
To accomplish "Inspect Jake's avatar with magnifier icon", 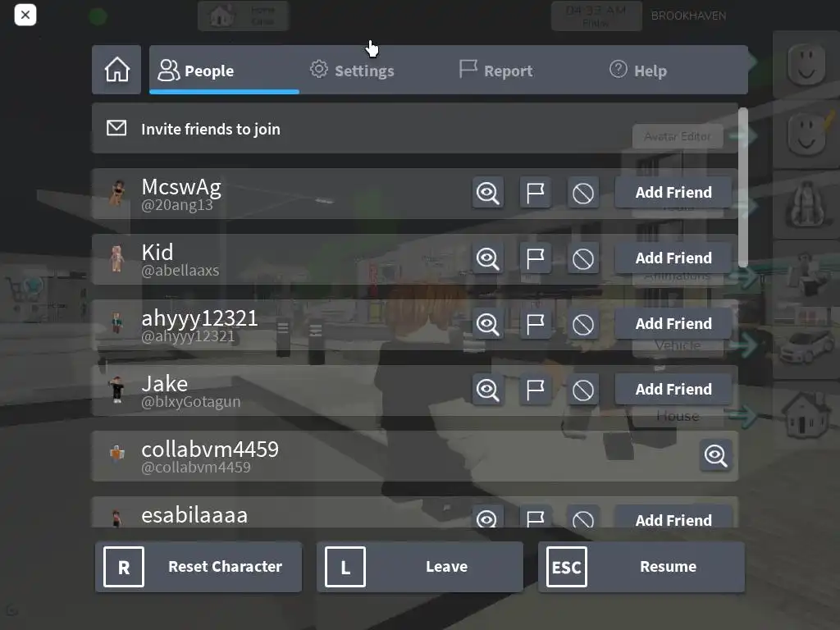I will click(487, 390).
